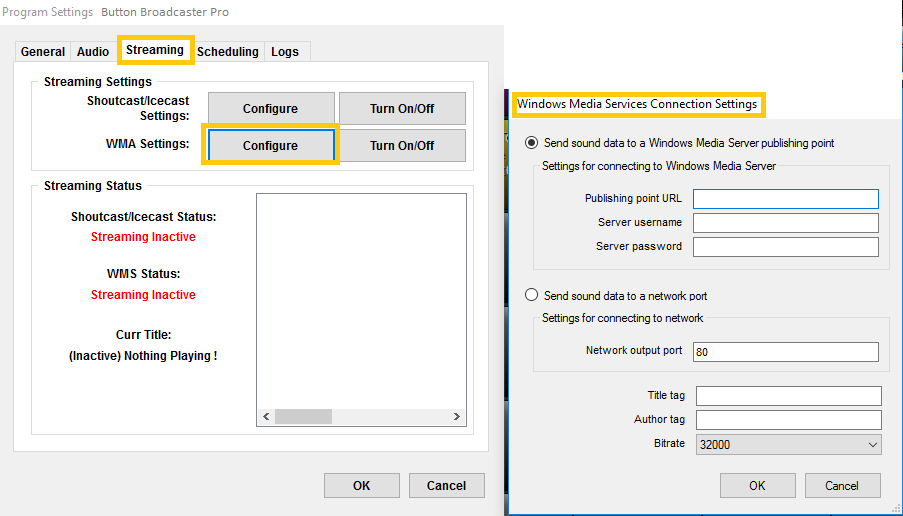Open the General tab

(43, 51)
